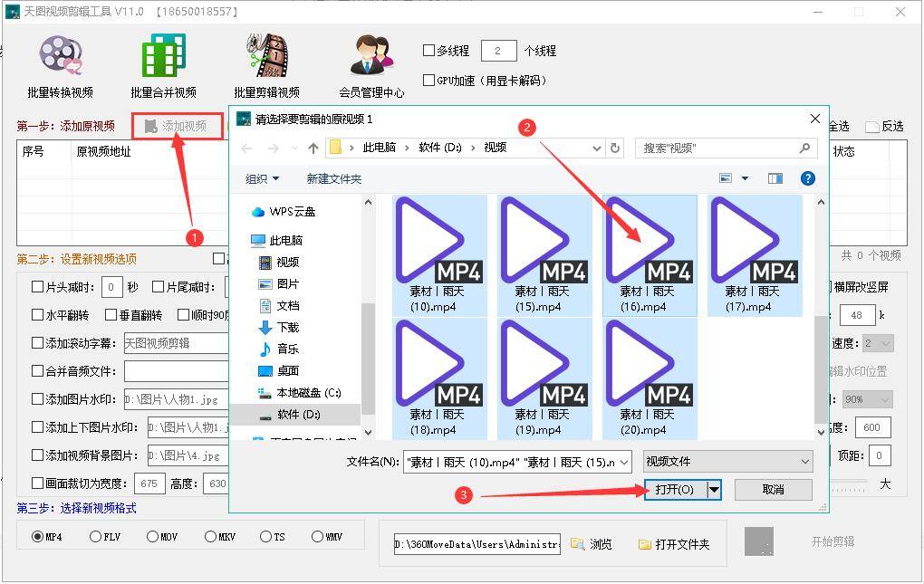Go forward in the file dialog
This screenshot has width=924, height=584.
click(x=274, y=148)
